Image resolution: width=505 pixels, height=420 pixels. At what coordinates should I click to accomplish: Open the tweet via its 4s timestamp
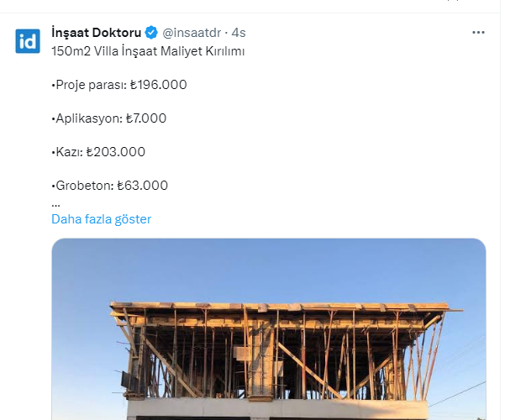239,33
